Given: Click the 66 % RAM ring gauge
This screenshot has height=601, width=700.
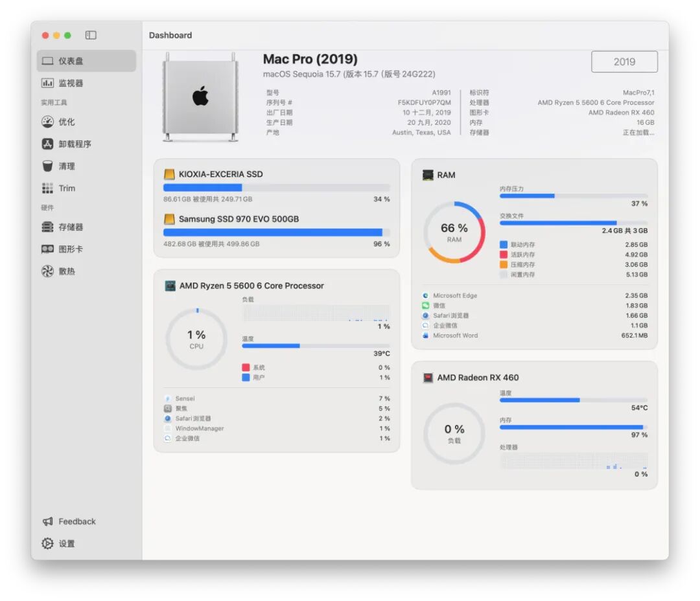Looking at the screenshot, I should click(454, 232).
